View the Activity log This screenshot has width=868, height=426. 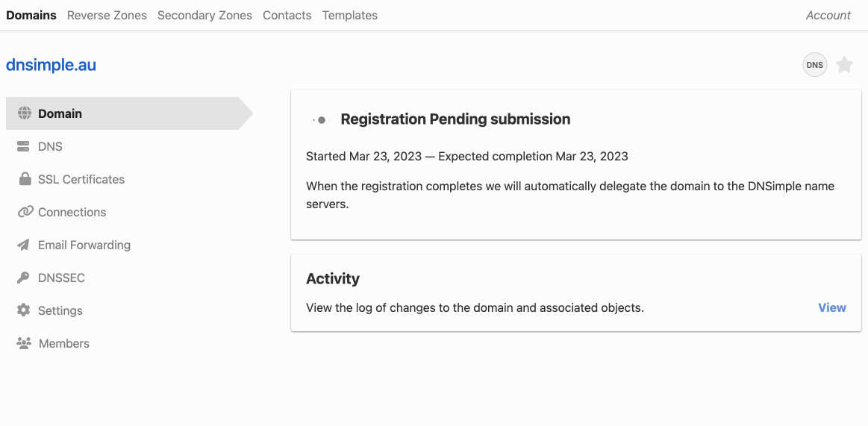[x=831, y=307]
